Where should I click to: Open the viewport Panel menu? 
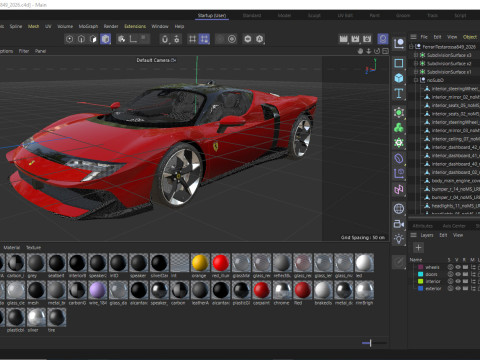(40, 51)
